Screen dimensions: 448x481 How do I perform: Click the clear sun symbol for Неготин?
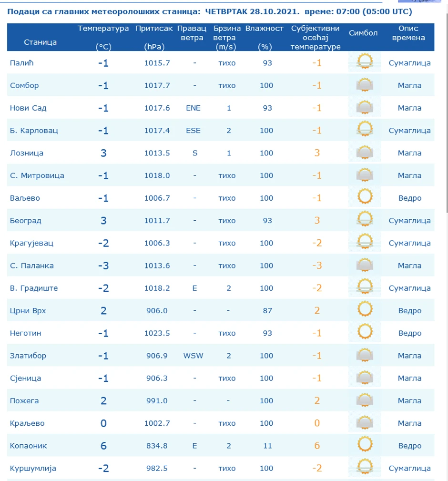point(365,332)
